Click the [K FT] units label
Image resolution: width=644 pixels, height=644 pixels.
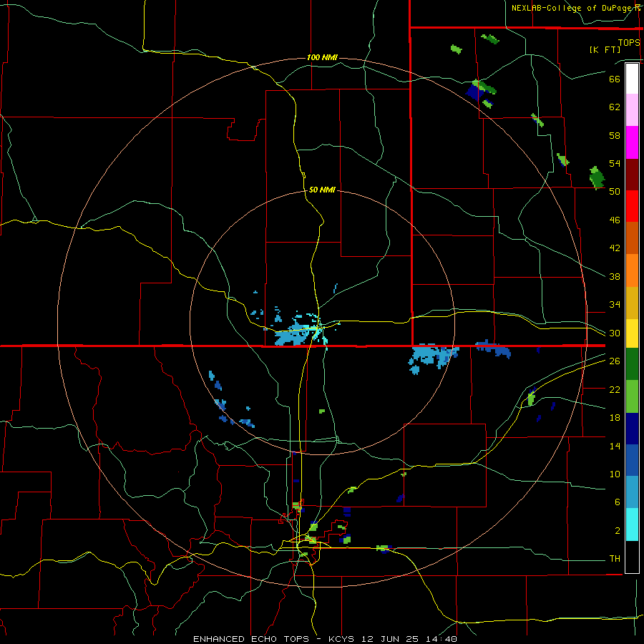pyautogui.click(x=605, y=49)
